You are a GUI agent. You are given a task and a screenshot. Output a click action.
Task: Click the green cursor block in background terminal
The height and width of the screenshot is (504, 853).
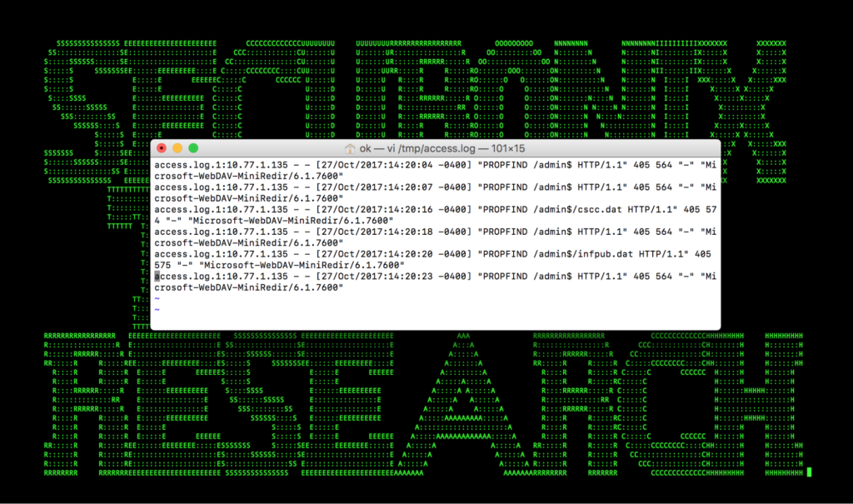click(x=809, y=472)
